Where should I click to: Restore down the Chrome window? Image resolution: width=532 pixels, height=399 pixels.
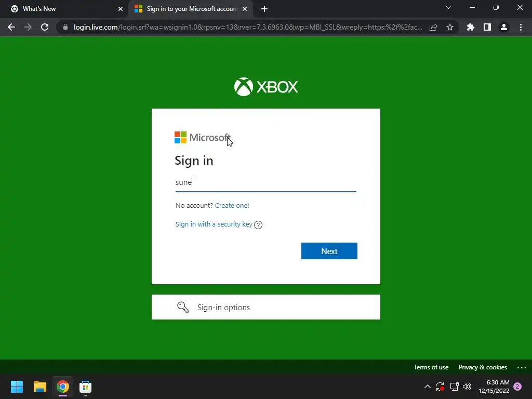coord(496,7)
